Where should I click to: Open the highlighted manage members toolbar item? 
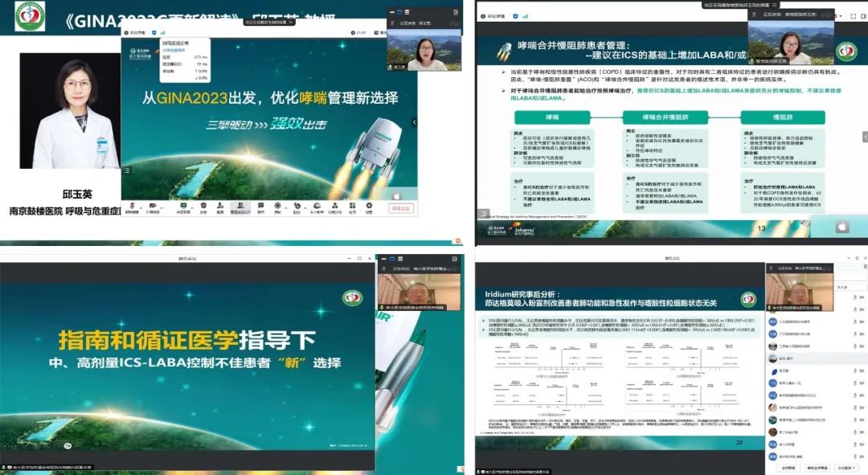(x=240, y=206)
